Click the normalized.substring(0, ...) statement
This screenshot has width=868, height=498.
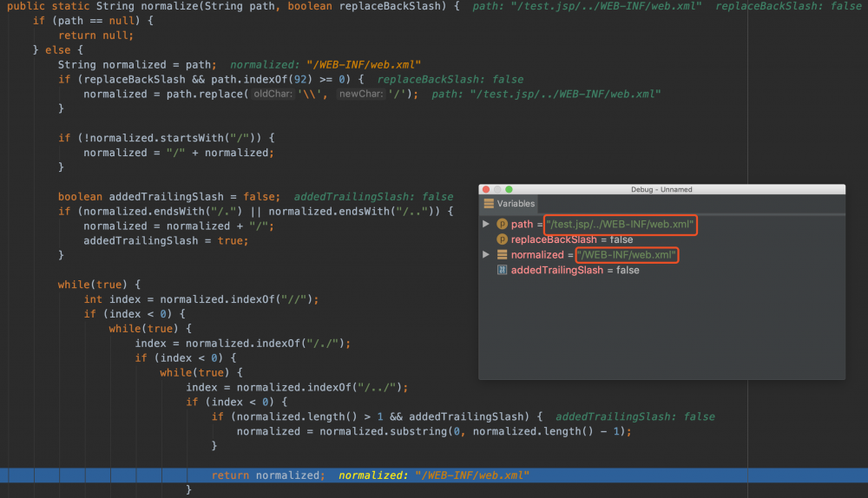pyautogui.click(x=434, y=431)
